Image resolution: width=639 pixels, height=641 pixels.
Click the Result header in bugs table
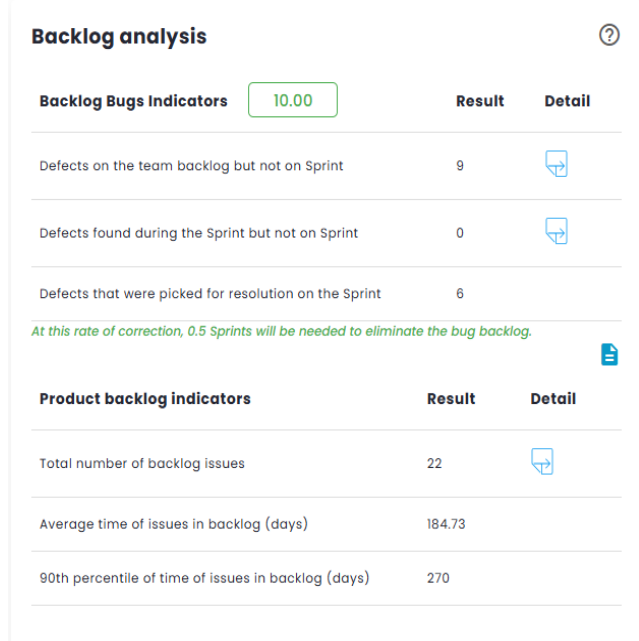pos(480,101)
